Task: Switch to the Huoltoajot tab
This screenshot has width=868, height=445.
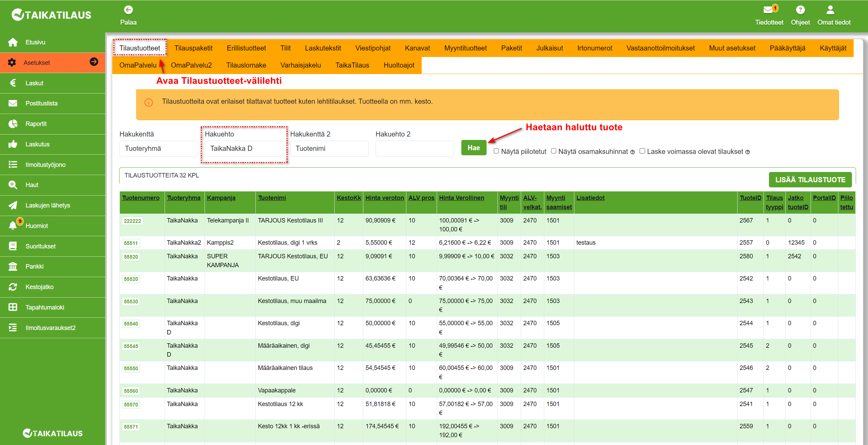Action: (398, 65)
